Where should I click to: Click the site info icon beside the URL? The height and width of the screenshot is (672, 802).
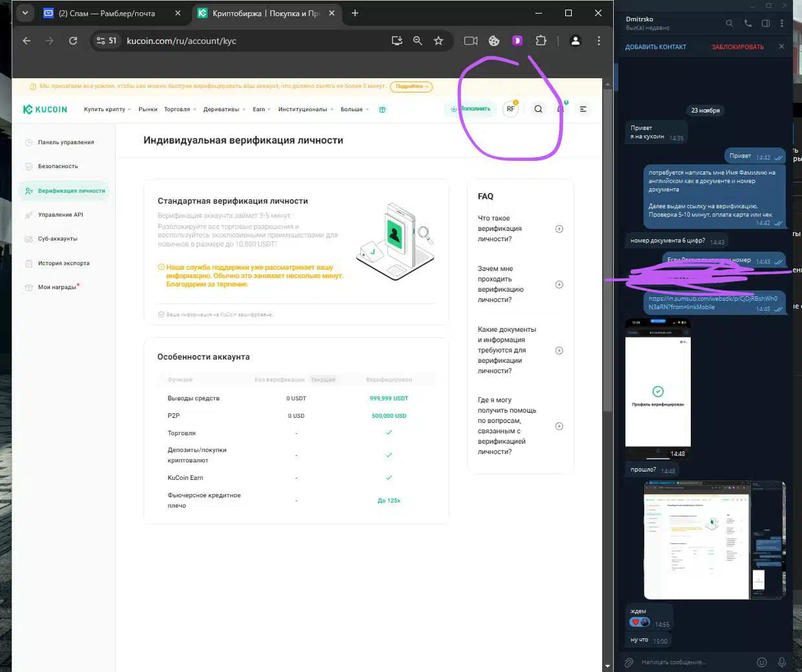click(x=106, y=41)
